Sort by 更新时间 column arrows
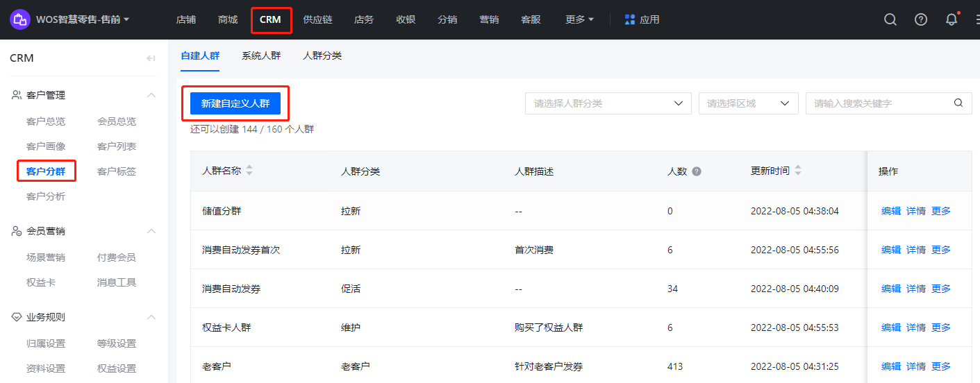 [x=798, y=171]
